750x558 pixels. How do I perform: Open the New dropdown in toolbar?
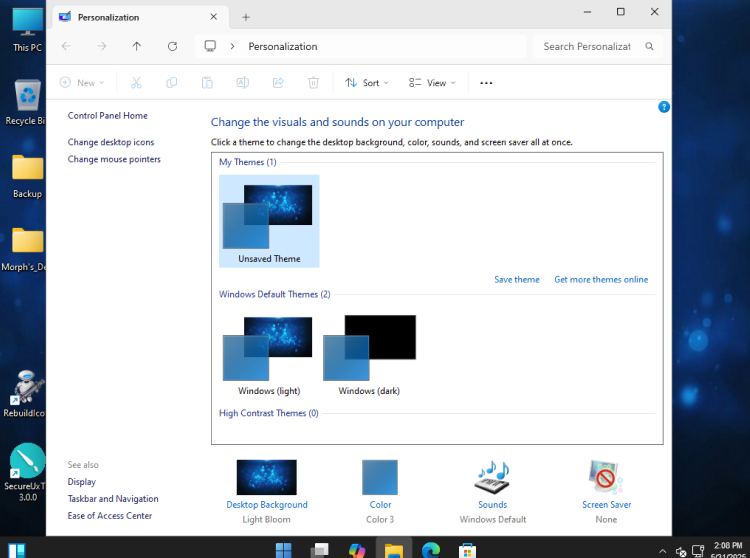(x=82, y=83)
